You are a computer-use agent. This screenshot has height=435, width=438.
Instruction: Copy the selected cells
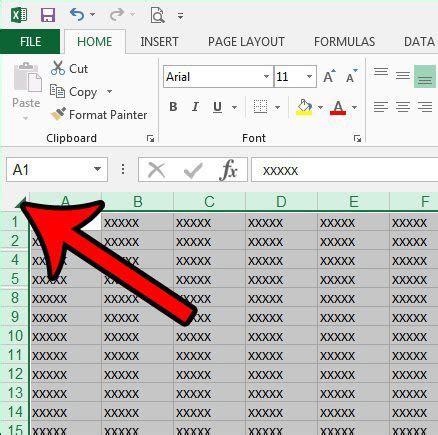[x=73, y=92]
